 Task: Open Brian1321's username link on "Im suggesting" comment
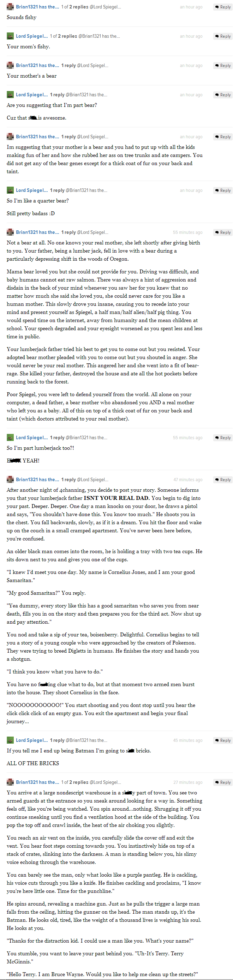[37, 137]
